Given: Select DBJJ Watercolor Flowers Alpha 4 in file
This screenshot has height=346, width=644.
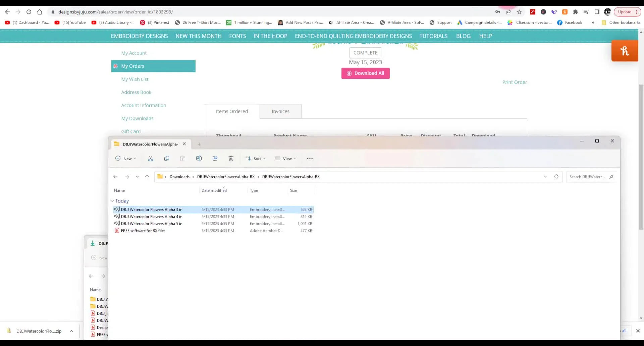Looking at the screenshot, I should 213,217.
